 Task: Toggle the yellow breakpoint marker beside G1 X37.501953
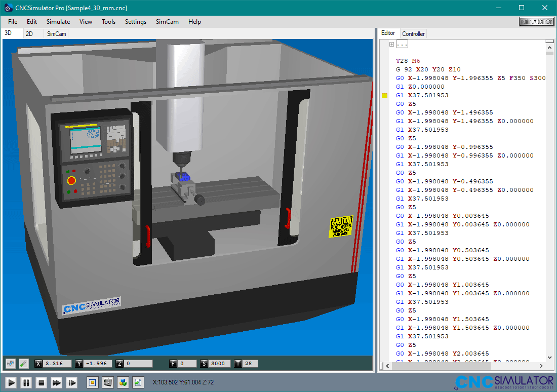coord(384,95)
